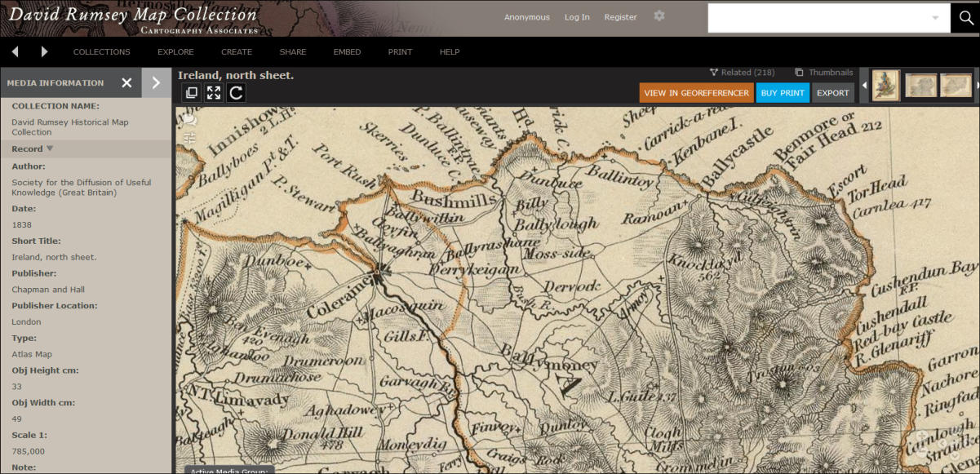Open the Print menu
Screen dimensions: 980x474
click(400, 52)
